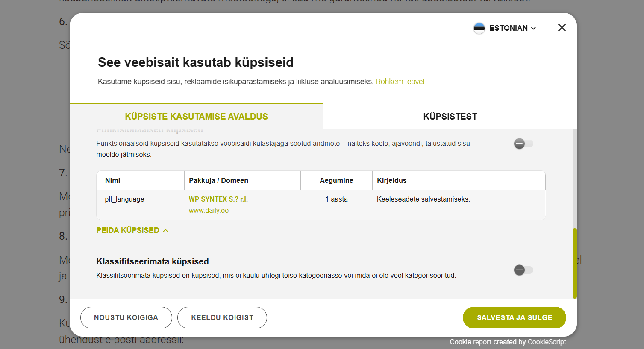
Task: Click the cookie report link
Action: click(x=482, y=342)
